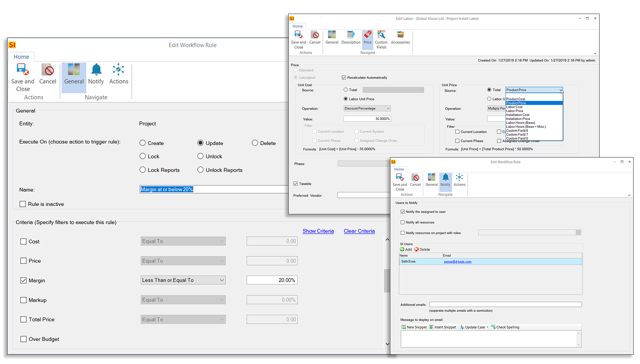Open Home tab in small Edit Workflow Rule window

(399, 169)
